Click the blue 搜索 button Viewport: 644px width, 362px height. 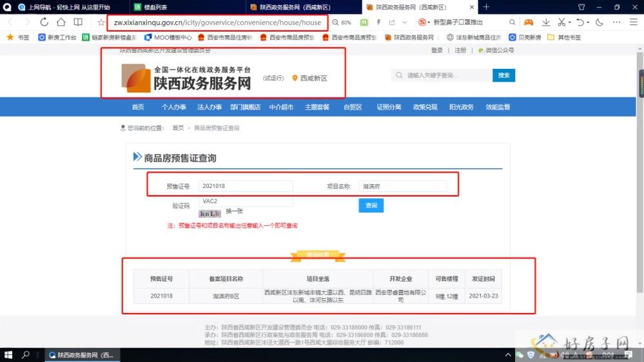[x=504, y=75]
